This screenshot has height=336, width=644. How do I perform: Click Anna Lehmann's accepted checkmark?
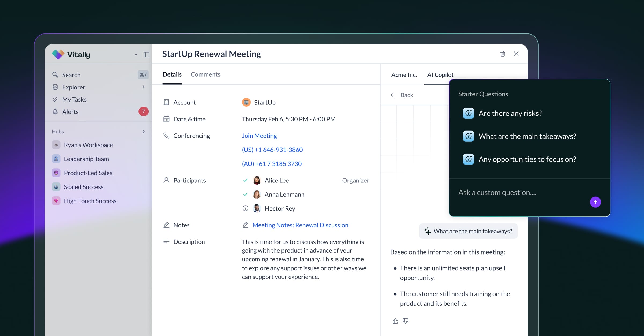pyautogui.click(x=245, y=194)
